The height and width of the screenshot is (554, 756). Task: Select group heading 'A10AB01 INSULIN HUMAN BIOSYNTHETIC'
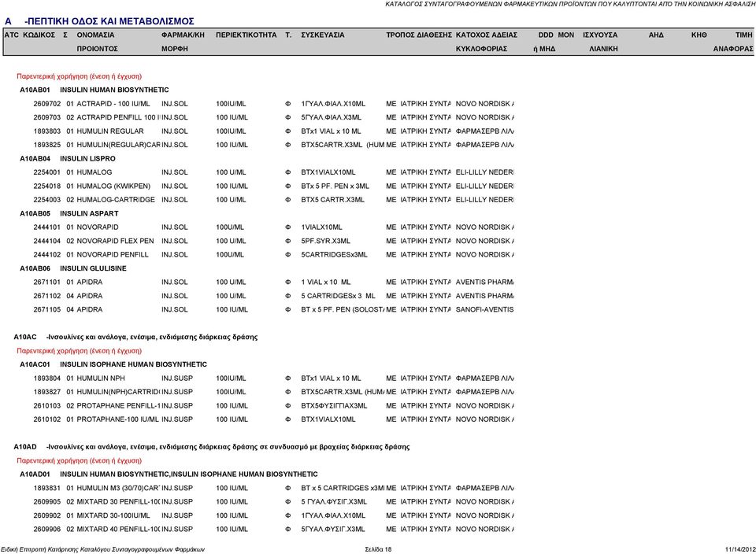pos(94,90)
